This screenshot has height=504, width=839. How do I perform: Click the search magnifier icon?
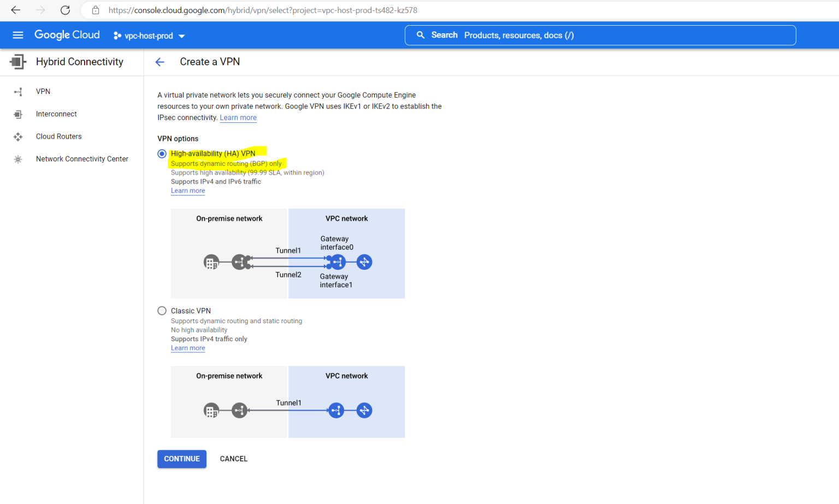420,35
